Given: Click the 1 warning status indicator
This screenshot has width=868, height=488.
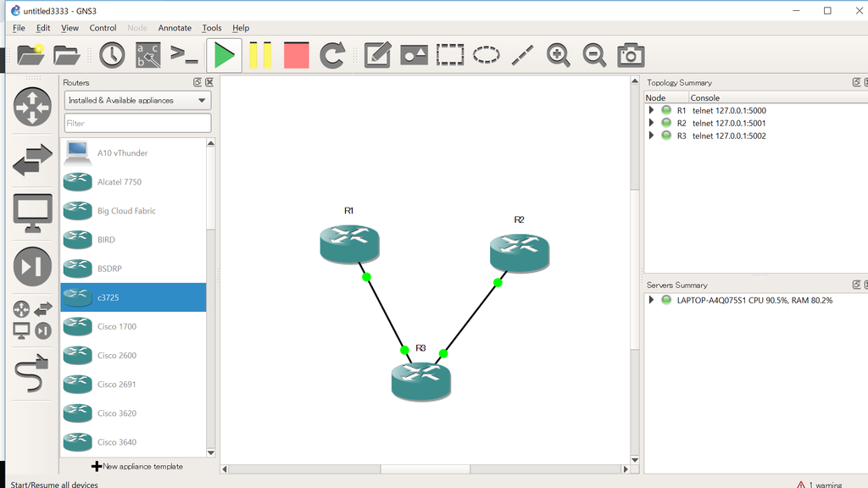Looking at the screenshot, I should 820,485.
